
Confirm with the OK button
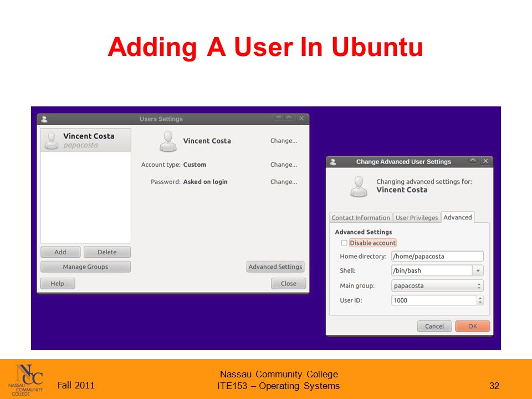point(473,326)
